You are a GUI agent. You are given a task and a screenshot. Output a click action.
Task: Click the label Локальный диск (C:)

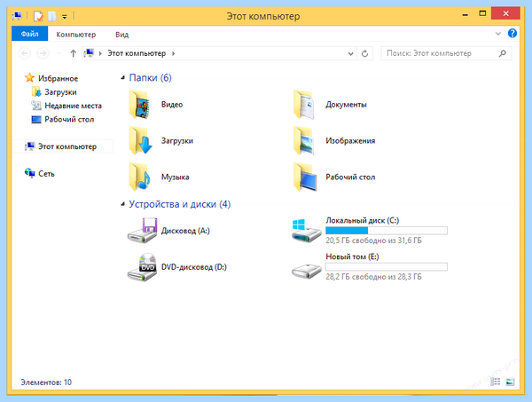pos(363,220)
